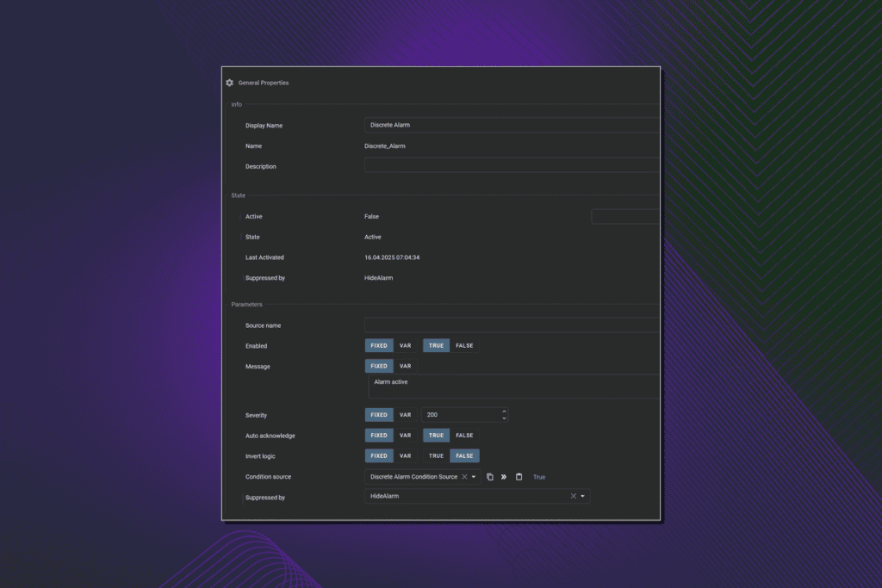Set Enabled value to TRUE
The height and width of the screenshot is (588, 882).
[436, 346]
